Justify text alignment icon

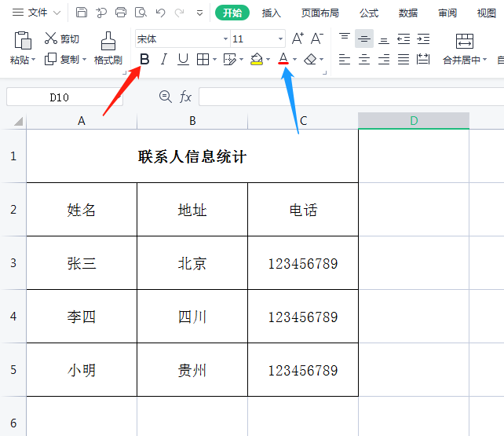[404, 59]
